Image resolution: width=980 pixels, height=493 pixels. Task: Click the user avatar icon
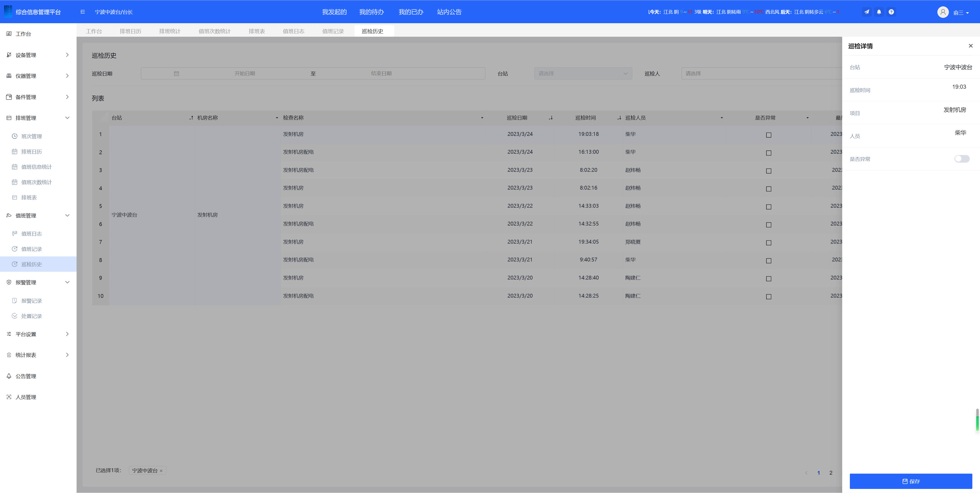click(943, 12)
